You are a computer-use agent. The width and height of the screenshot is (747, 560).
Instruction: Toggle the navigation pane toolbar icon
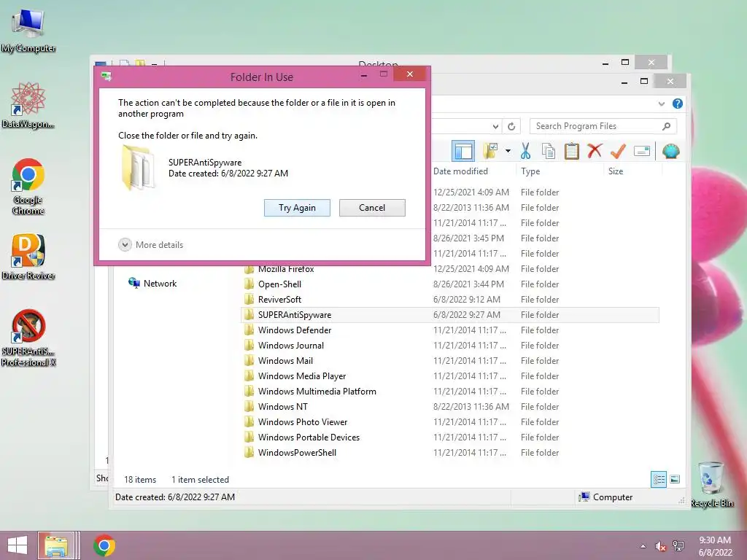click(x=463, y=152)
